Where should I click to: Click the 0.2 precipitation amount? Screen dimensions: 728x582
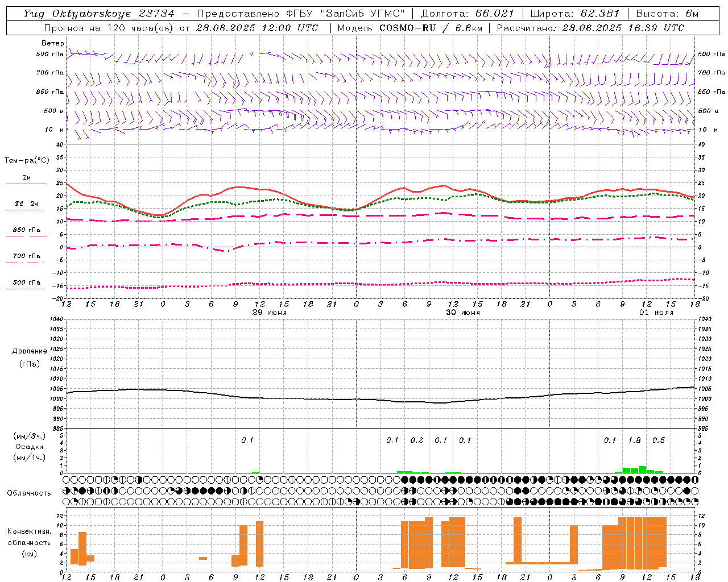pos(417,440)
